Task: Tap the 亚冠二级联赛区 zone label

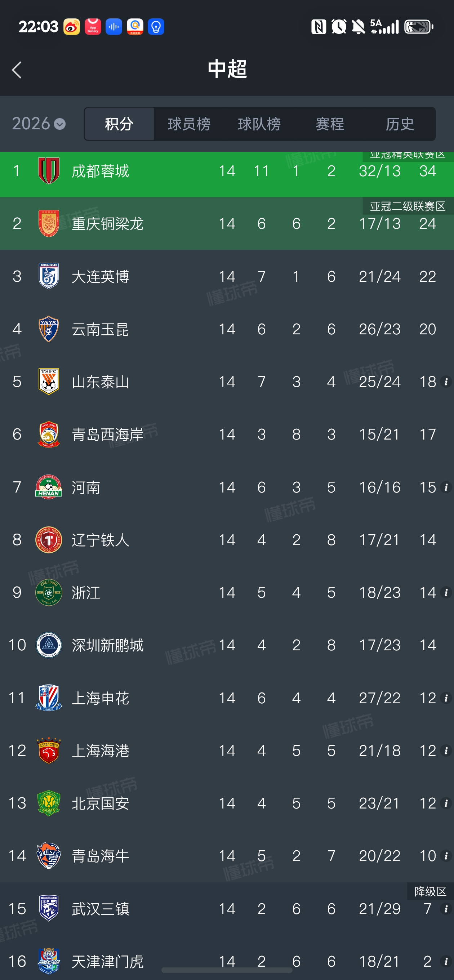Action: (408, 206)
